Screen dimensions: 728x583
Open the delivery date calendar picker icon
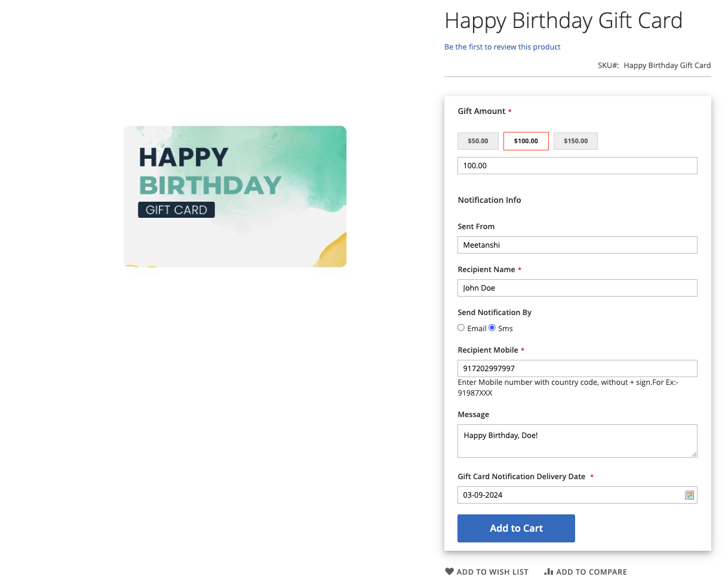click(x=689, y=495)
